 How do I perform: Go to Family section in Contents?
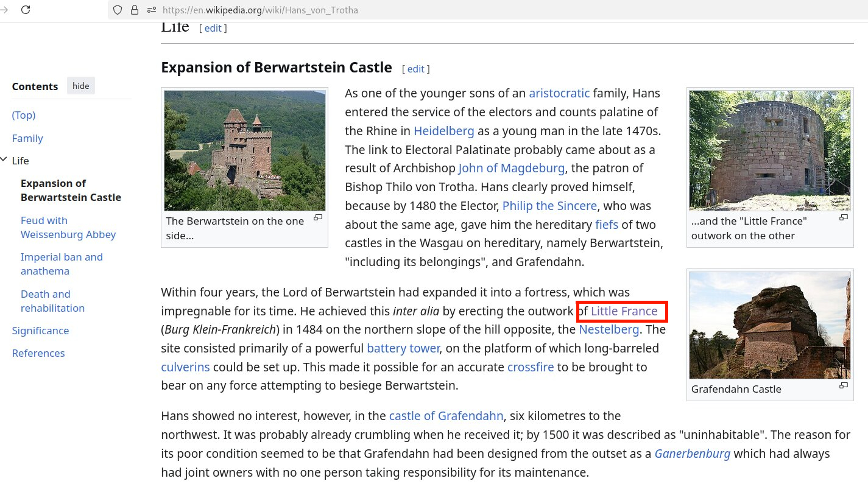pos(27,138)
